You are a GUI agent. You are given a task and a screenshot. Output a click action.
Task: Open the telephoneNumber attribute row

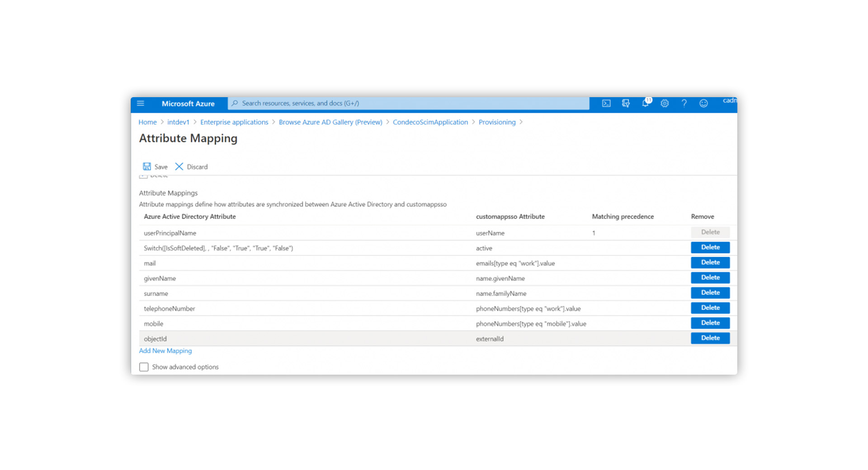[170, 309]
